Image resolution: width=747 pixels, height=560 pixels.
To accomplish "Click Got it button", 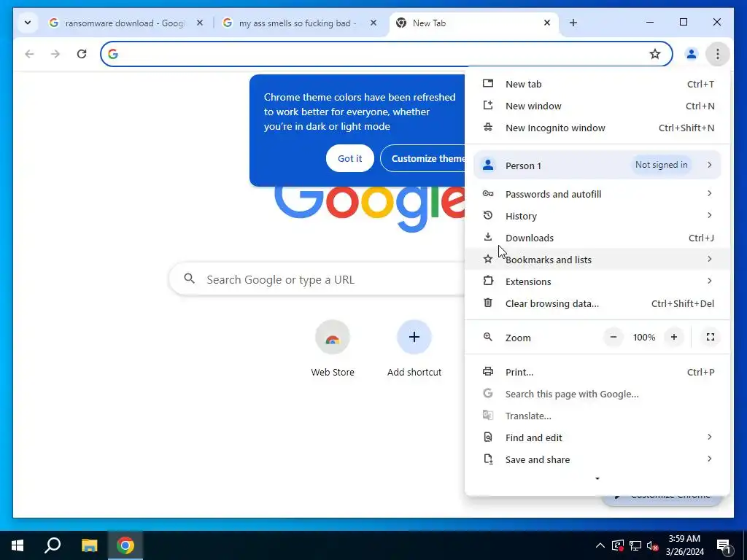I will (x=349, y=158).
